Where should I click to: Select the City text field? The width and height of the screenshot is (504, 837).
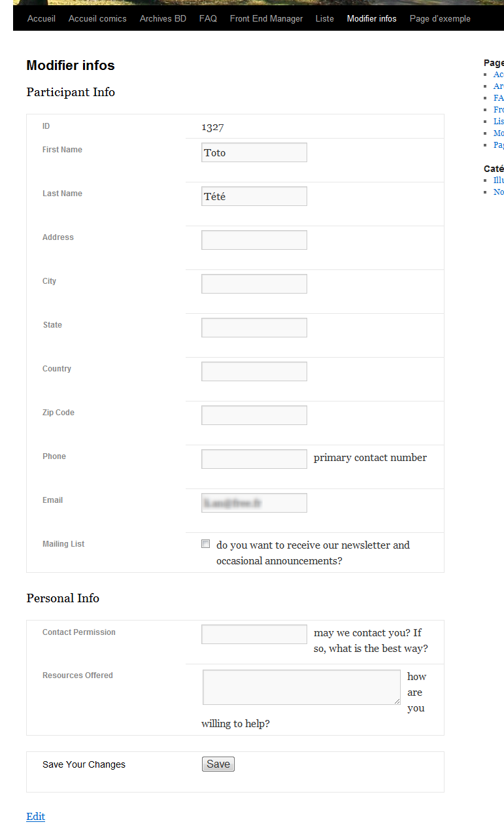click(254, 284)
